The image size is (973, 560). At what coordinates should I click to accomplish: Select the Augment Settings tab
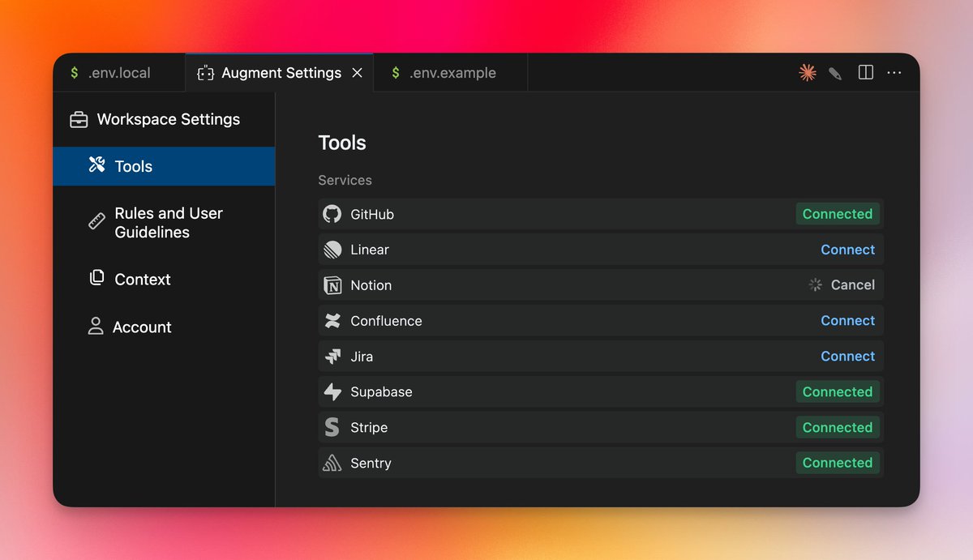[x=281, y=73]
